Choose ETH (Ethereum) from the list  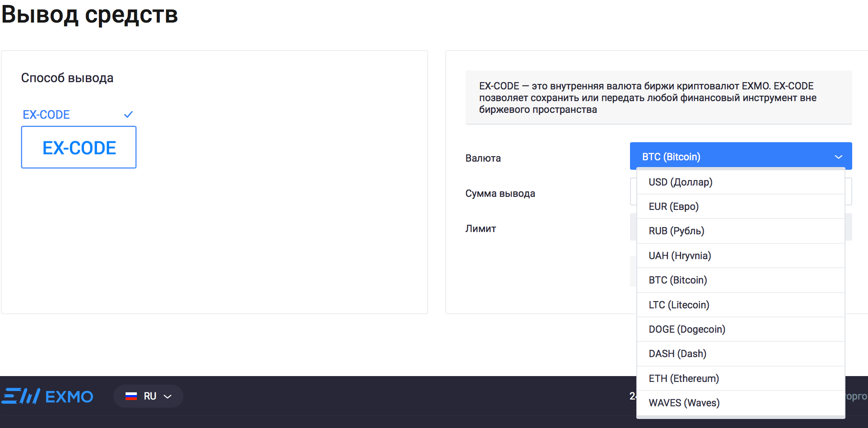tap(741, 379)
